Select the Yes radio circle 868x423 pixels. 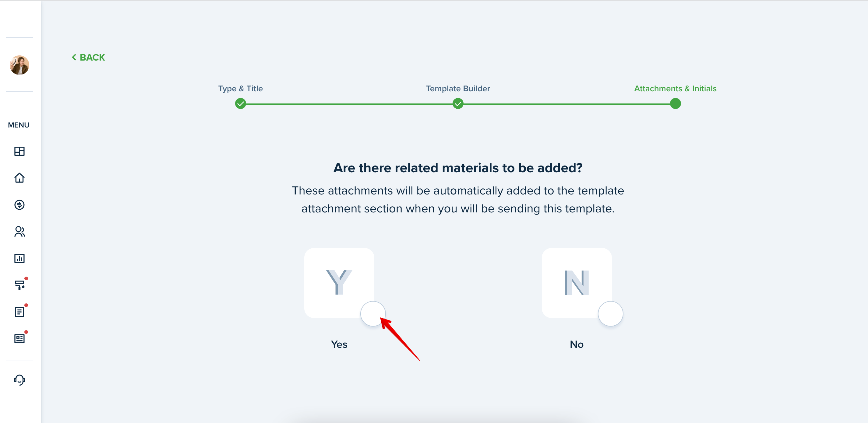coord(373,313)
